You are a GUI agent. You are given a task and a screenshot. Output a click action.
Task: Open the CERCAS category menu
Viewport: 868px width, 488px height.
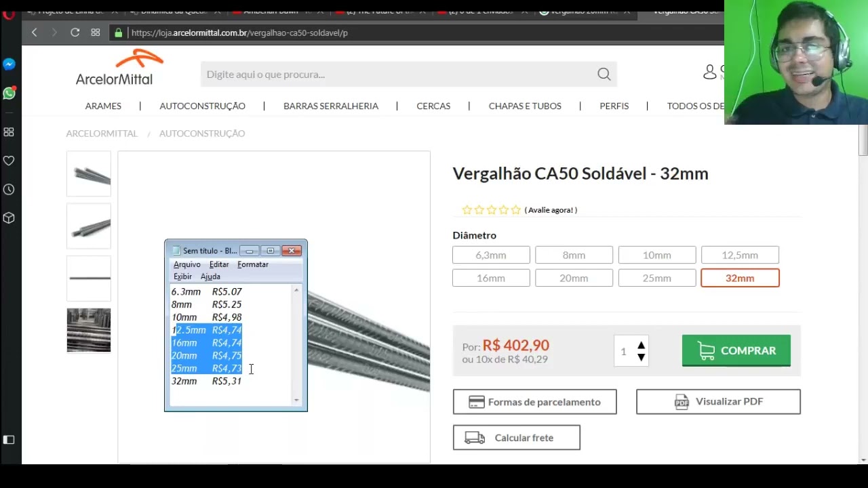click(433, 106)
